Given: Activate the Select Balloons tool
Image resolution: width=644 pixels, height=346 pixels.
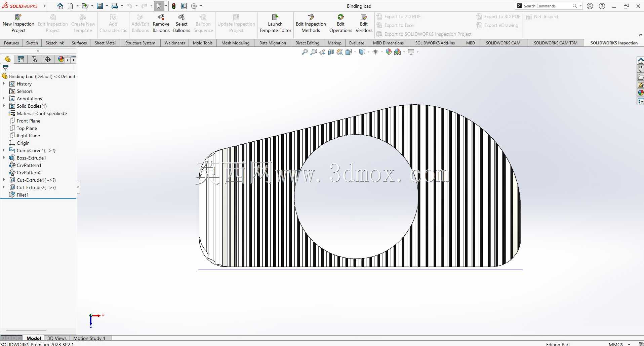Looking at the screenshot, I should click(182, 23).
